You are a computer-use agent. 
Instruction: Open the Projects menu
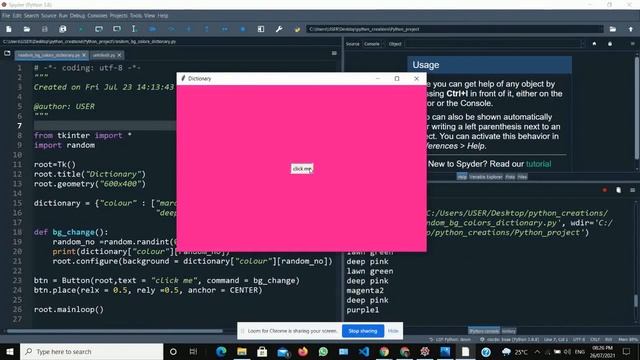[x=118, y=16]
